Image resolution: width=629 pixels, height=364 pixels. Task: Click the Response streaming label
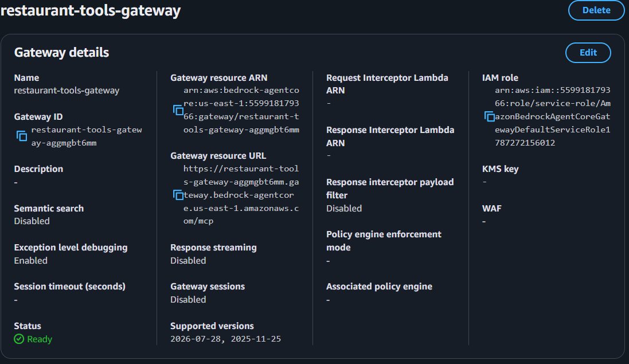coord(213,247)
